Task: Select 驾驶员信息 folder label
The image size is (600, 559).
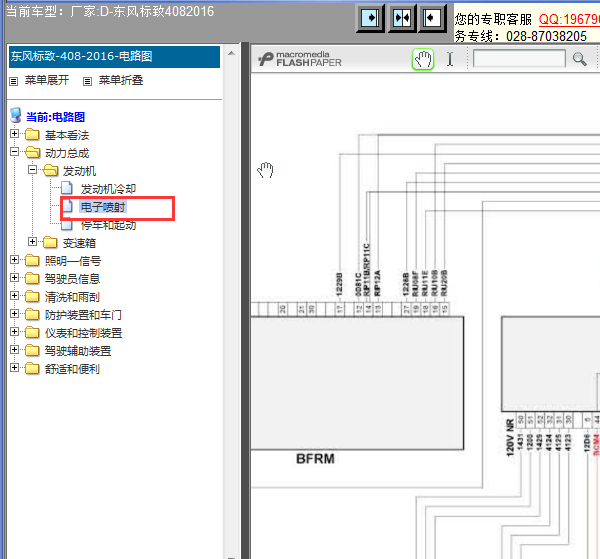Action: click(x=72, y=279)
